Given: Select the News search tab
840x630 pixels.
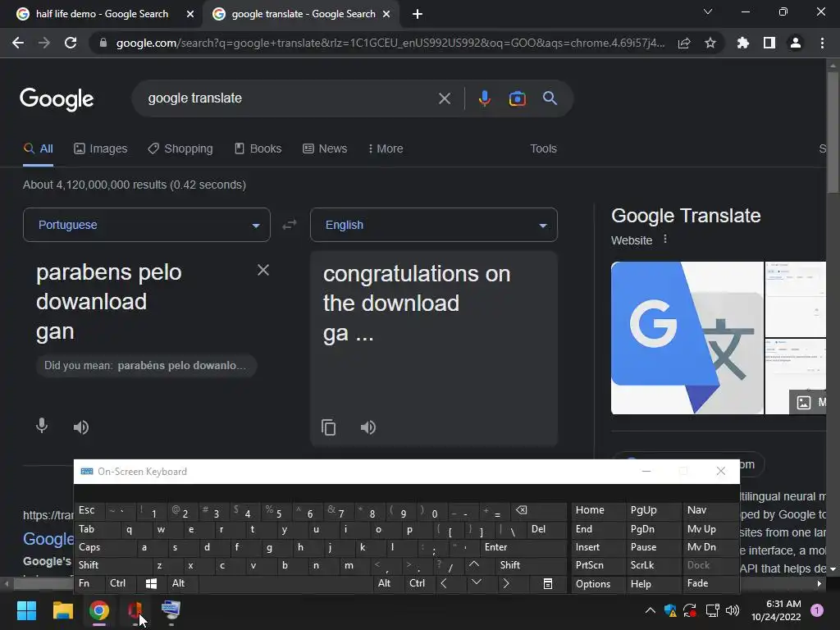Looking at the screenshot, I should pos(325,148).
